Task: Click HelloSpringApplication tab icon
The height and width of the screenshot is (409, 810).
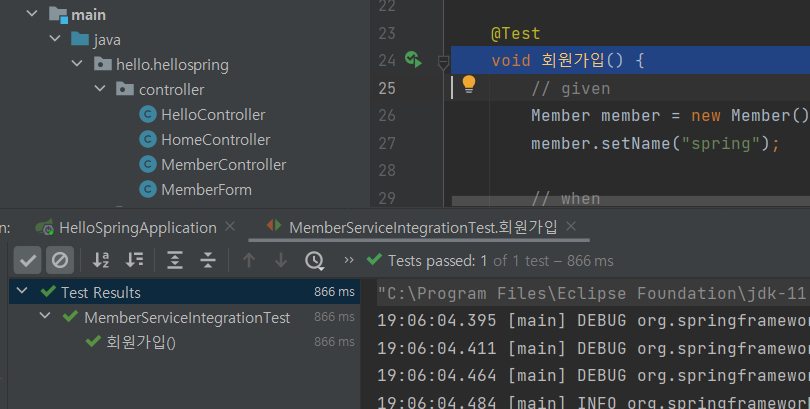Action: click(44, 227)
